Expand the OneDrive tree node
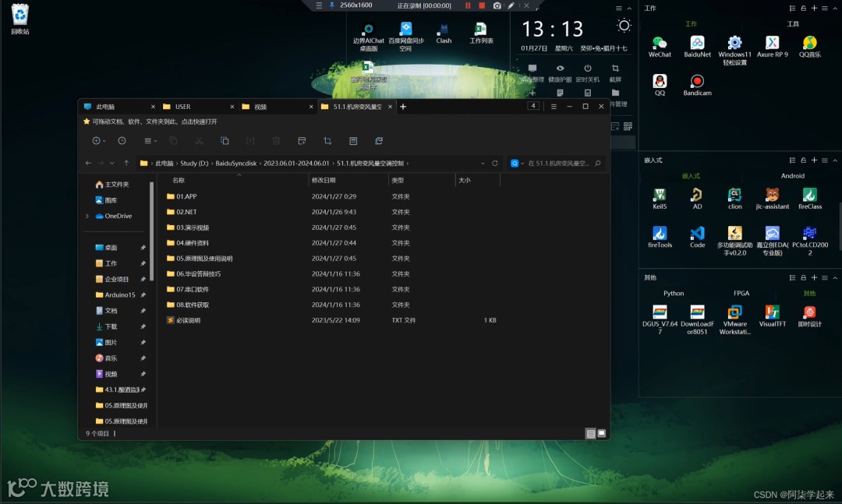 [x=87, y=216]
